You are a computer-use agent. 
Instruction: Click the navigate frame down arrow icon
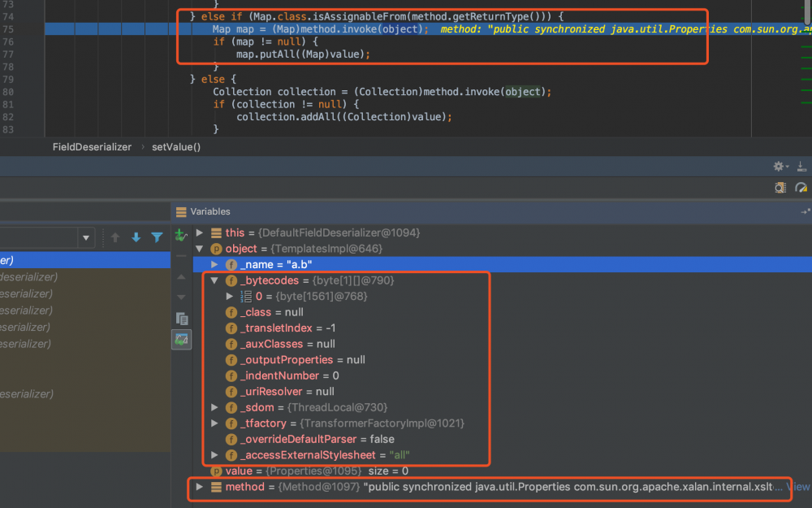click(x=136, y=238)
